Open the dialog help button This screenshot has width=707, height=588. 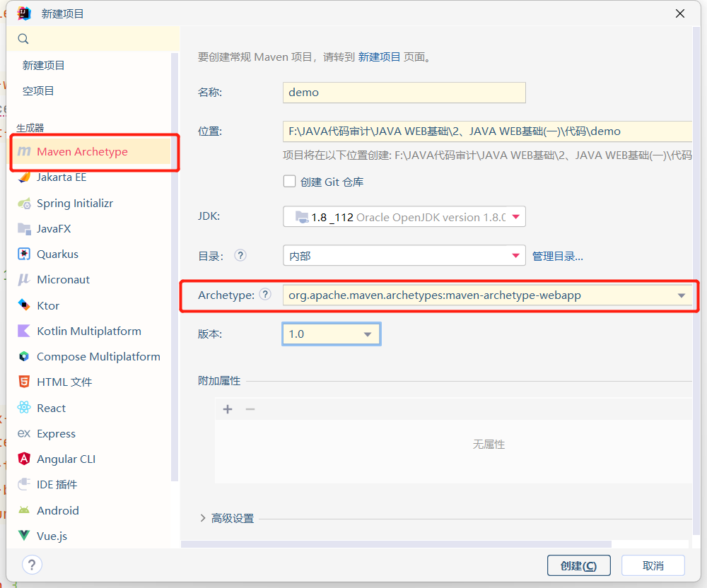point(32,565)
